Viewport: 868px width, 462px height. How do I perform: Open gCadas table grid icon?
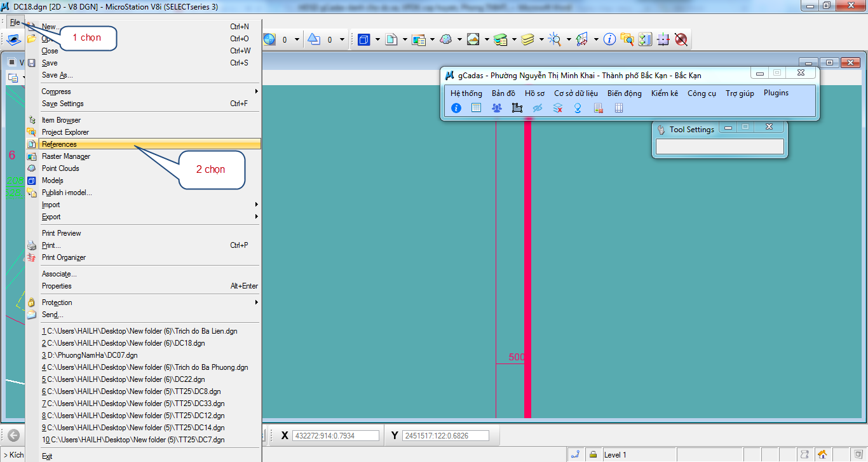pyautogui.click(x=476, y=108)
